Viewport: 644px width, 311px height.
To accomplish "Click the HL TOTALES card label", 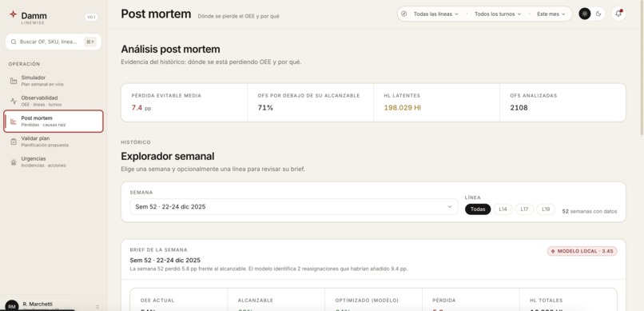I will pyautogui.click(x=547, y=301).
